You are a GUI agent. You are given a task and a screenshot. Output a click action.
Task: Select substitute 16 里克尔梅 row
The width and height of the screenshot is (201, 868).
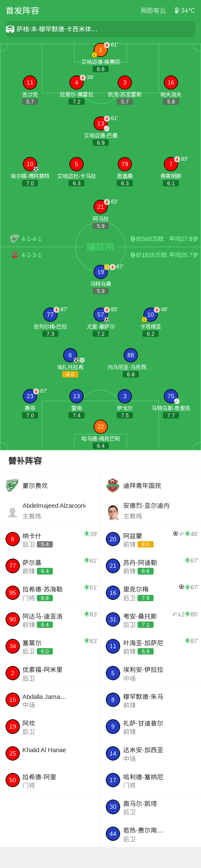point(151,593)
